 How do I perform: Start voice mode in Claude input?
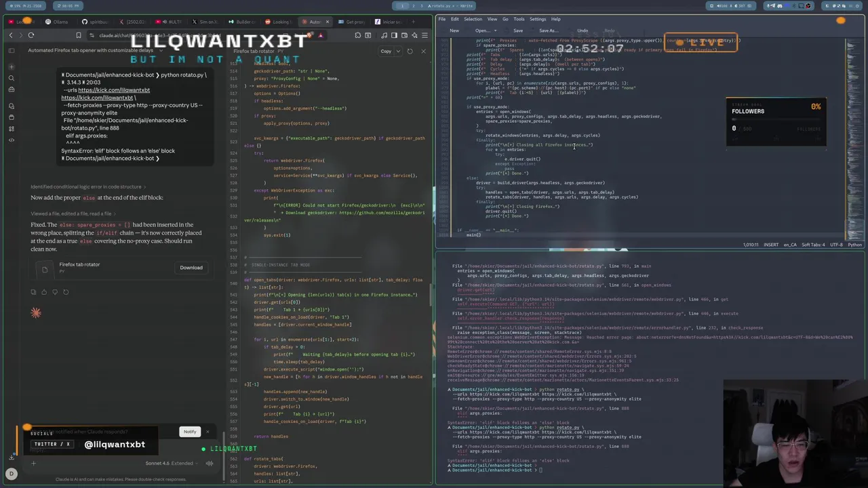(210, 464)
